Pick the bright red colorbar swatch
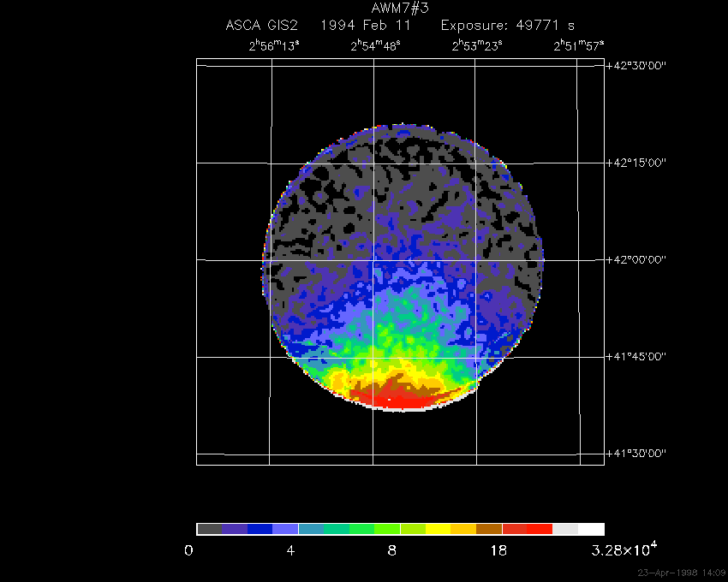The height and width of the screenshot is (582, 728). 540,529
